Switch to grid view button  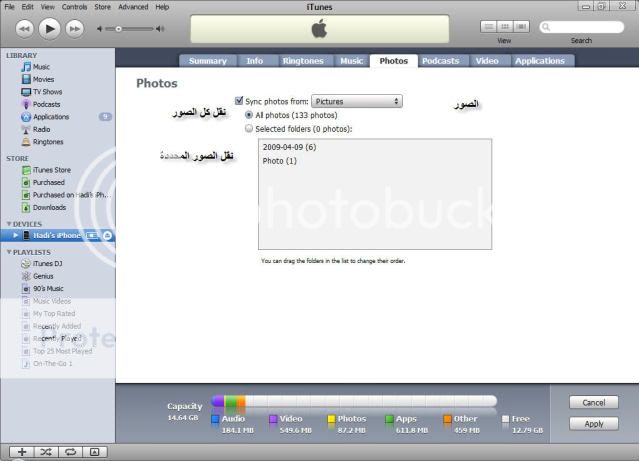pyautogui.click(x=505, y=27)
